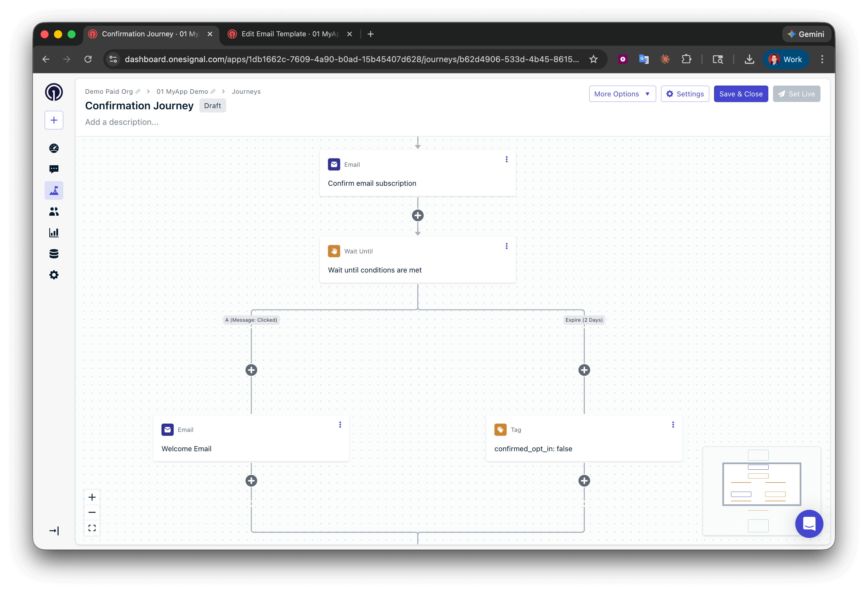This screenshot has width=868, height=593.
Task: Open the Messages chat icon in sidebar
Action: [54, 169]
